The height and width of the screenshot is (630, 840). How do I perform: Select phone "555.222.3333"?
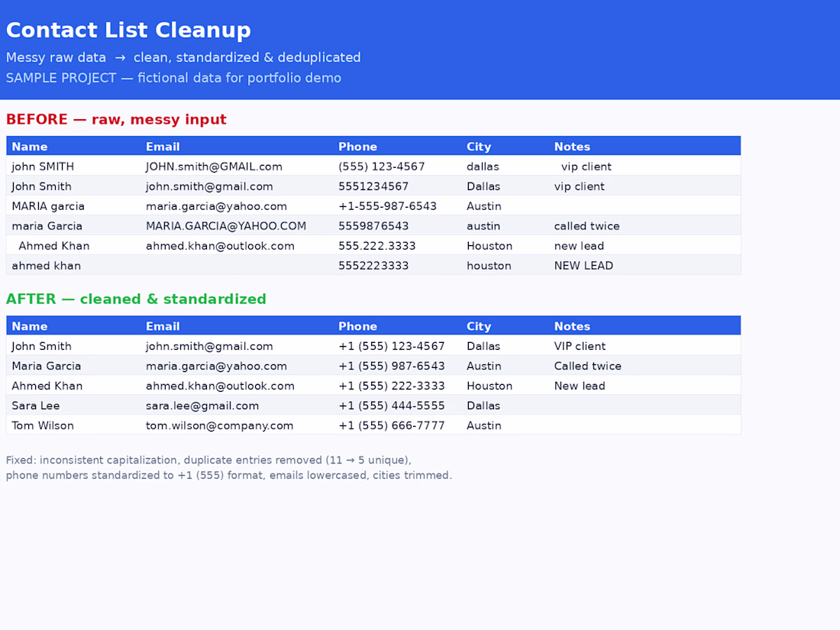[x=377, y=245]
